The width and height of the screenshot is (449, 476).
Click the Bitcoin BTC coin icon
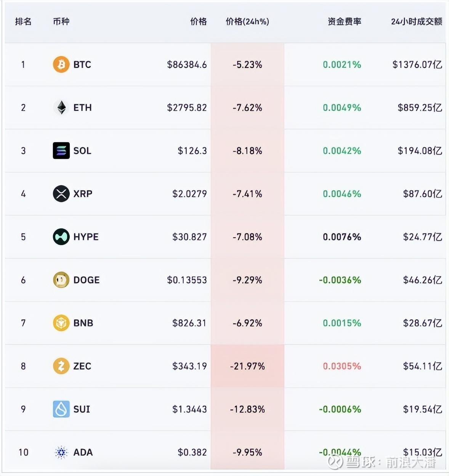(61, 64)
